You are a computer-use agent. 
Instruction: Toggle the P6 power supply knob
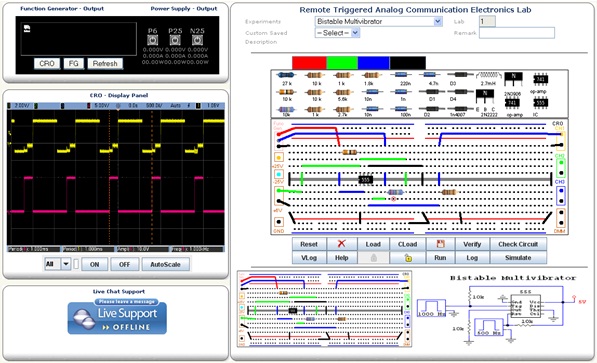(152, 40)
